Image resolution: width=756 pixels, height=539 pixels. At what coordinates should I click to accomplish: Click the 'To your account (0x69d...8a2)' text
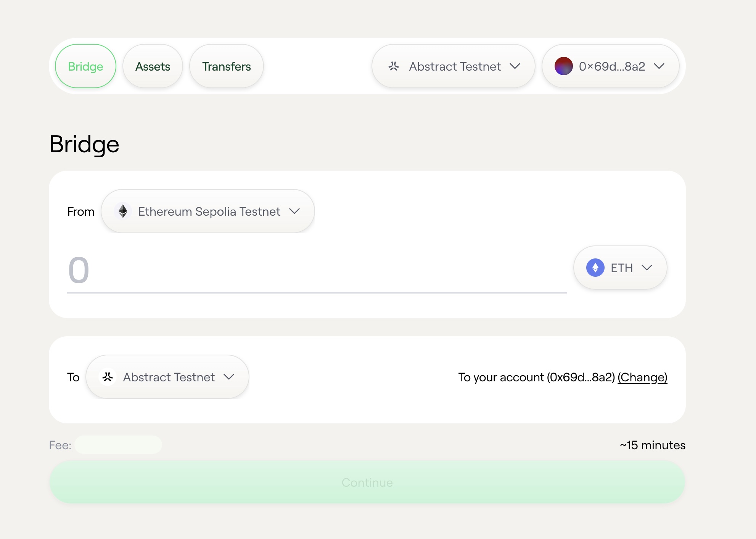[x=537, y=377]
